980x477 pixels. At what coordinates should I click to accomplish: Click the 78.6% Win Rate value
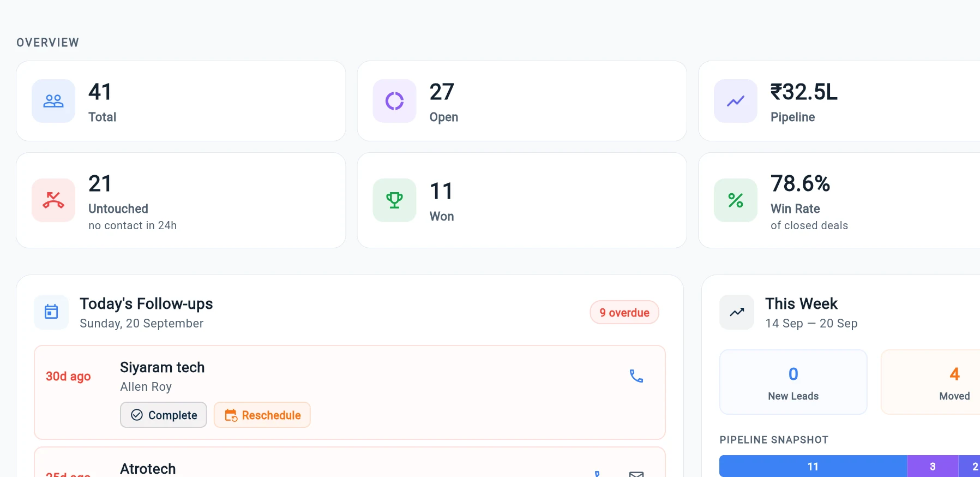800,183
